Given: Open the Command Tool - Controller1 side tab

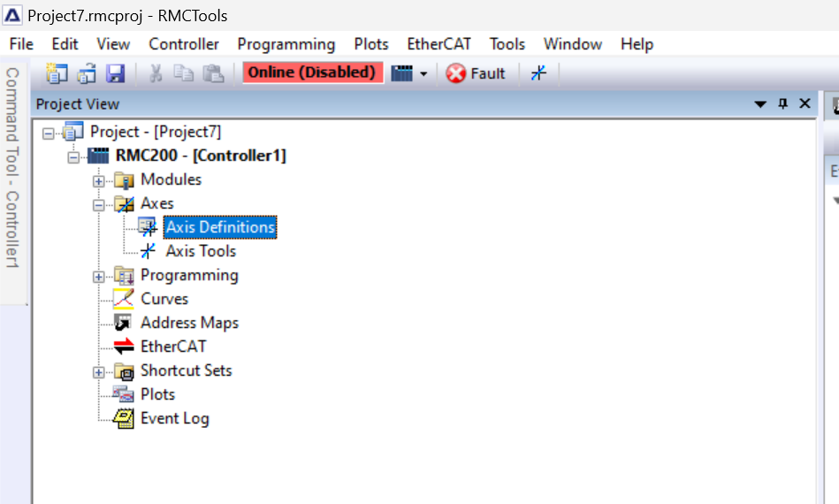Looking at the screenshot, I should click(12, 167).
